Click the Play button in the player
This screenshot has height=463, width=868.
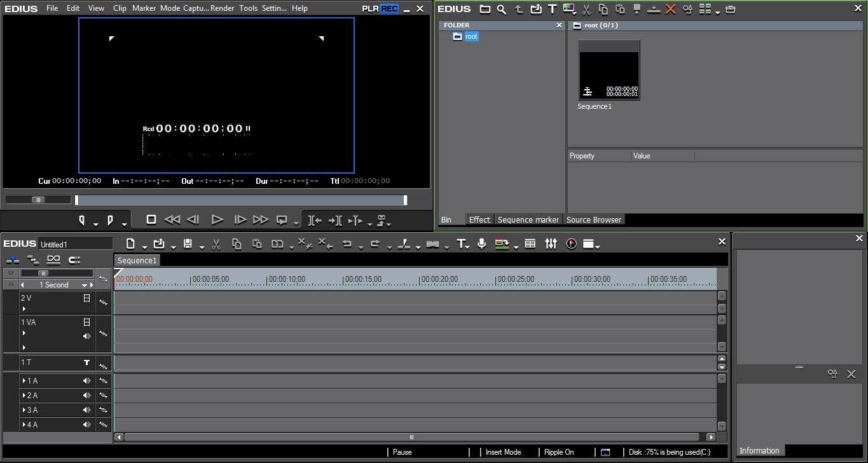(x=217, y=219)
